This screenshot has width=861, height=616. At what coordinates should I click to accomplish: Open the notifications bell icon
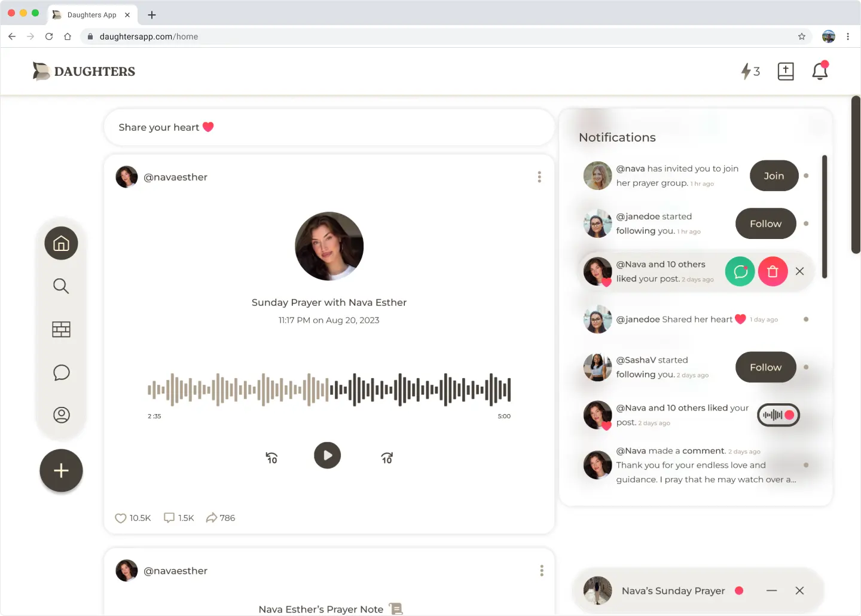[x=820, y=72]
